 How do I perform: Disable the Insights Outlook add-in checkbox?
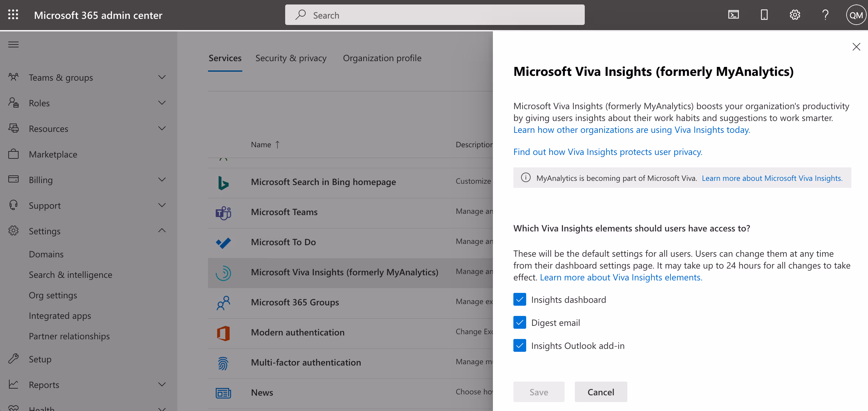[519, 345]
